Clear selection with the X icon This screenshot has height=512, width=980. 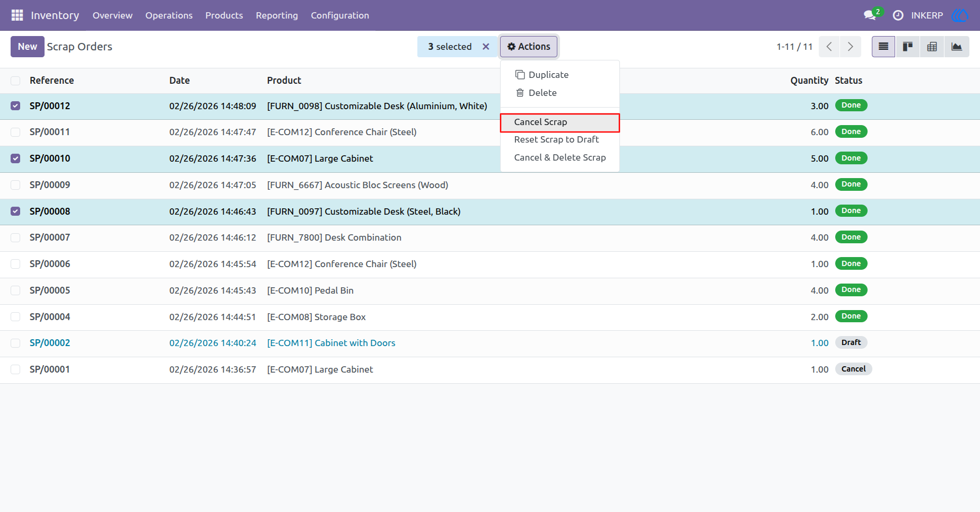pyautogui.click(x=486, y=47)
